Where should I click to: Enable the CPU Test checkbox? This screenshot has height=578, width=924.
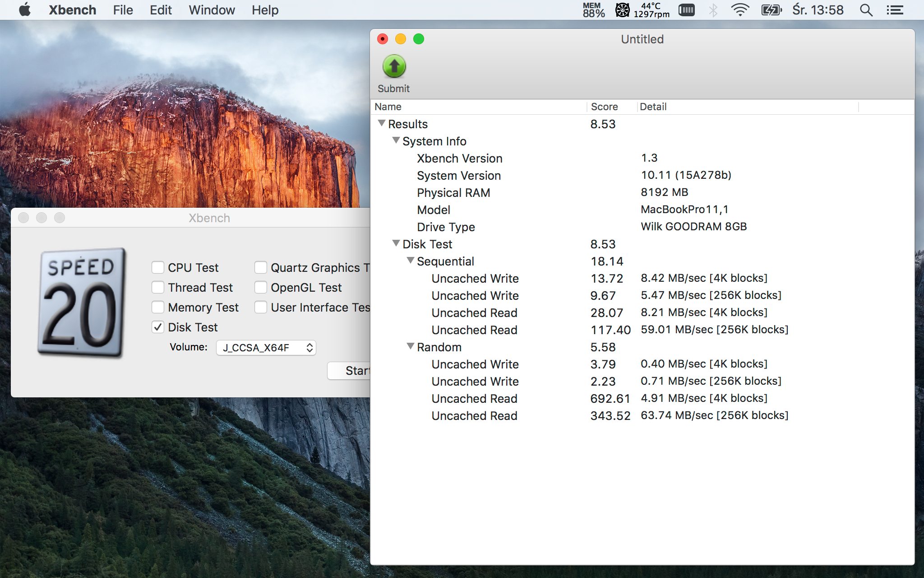[x=158, y=268]
